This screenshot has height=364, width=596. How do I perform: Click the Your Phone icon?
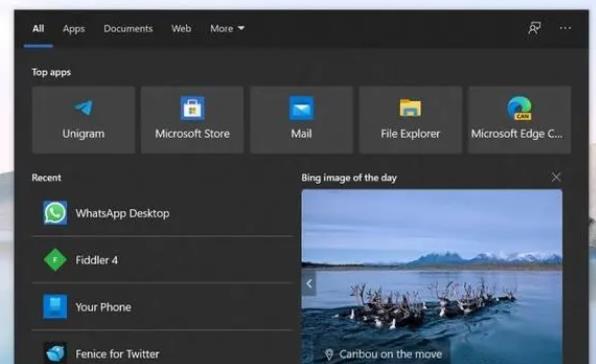coord(55,307)
